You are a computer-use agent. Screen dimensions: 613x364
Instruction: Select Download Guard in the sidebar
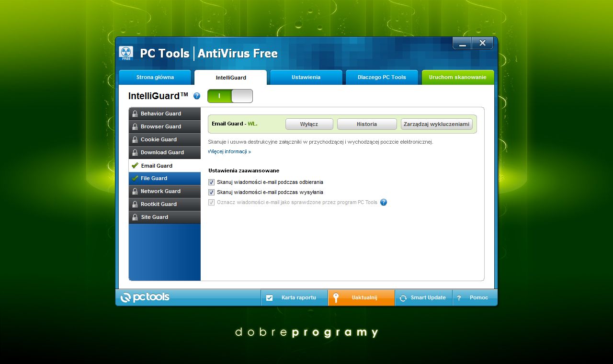(165, 153)
